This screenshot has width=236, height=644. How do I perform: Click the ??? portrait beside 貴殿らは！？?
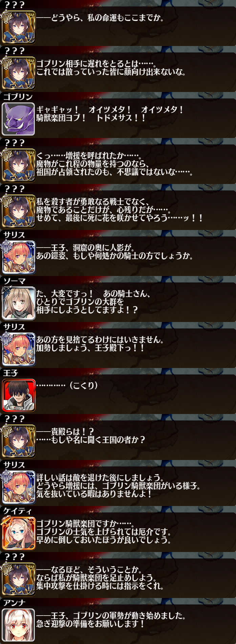pos(18,441)
